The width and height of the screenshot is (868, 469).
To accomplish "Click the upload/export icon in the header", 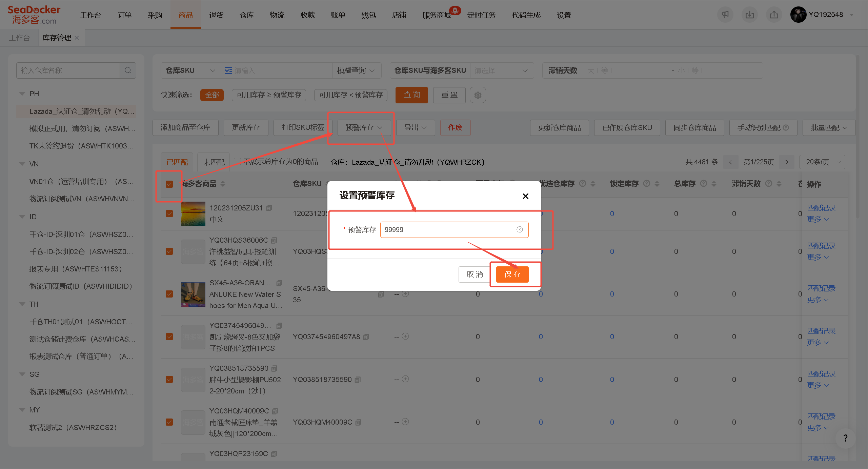I will tap(774, 15).
